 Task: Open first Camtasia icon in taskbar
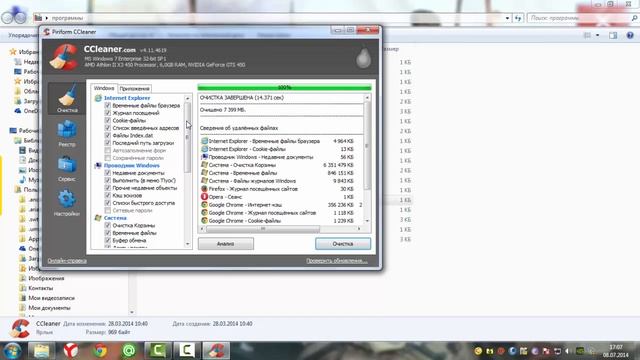pyautogui.click(x=158, y=351)
